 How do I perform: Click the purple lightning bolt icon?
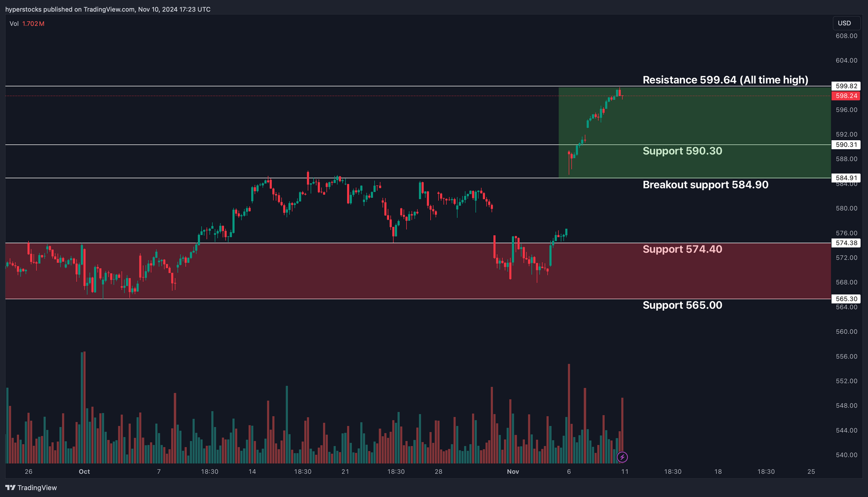[622, 457]
